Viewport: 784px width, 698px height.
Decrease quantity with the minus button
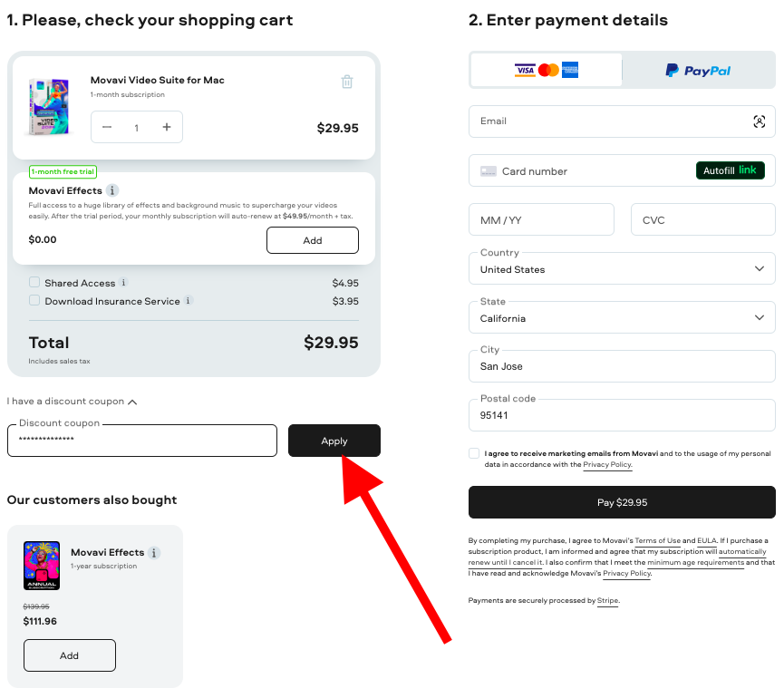pos(107,128)
